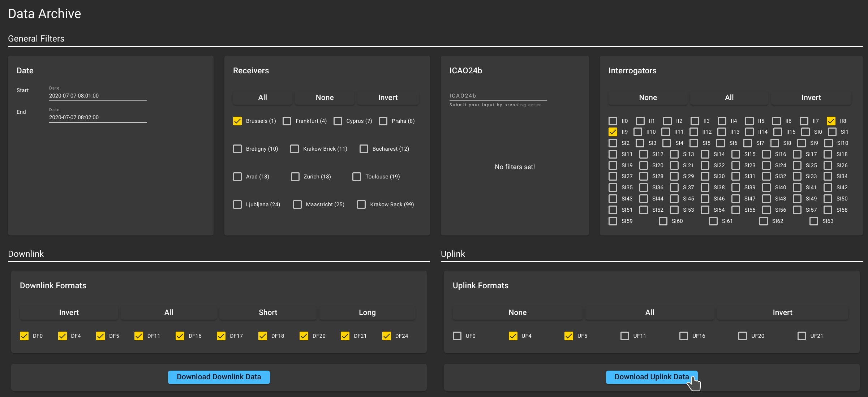Check Krakow Brick (11) receiver

pyautogui.click(x=295, y=149)
